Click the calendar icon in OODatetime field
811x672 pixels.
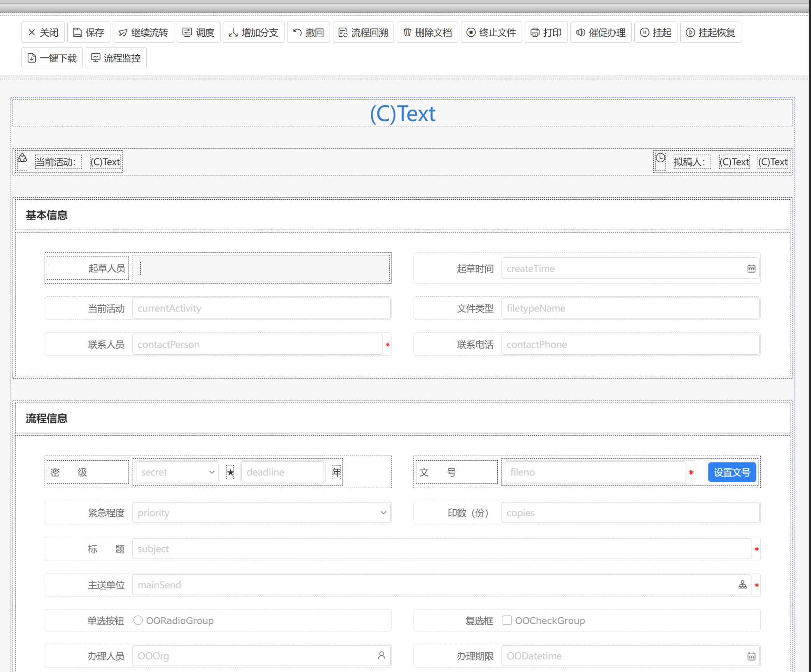click(x=751, y=656)
